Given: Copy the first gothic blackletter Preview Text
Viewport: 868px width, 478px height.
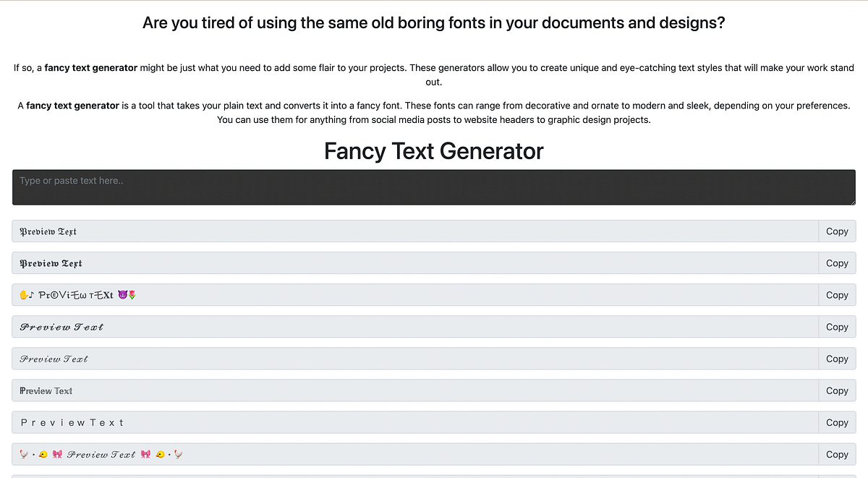Looking at the screenshot, I should tap(836, 231).
